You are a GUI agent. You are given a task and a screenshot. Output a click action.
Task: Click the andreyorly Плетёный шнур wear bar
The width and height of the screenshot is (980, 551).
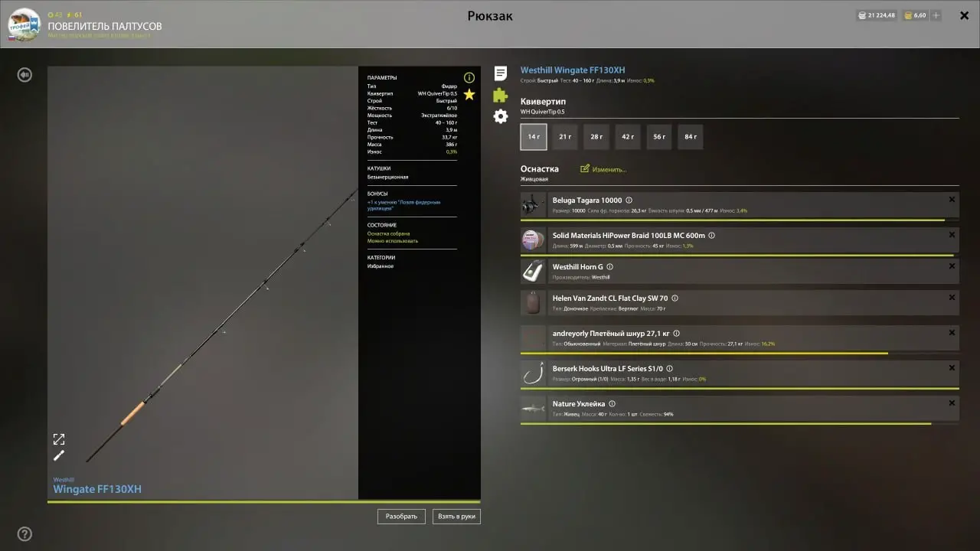(740, 354)
